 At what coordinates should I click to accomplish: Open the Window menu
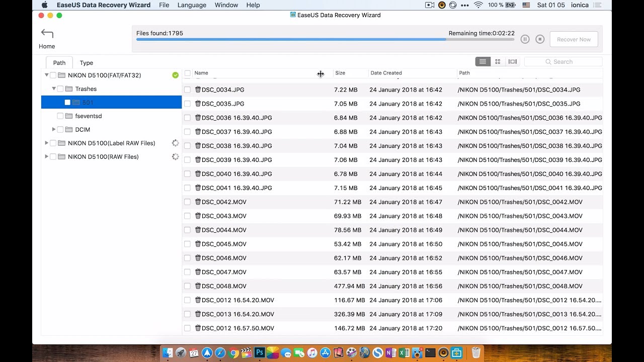pyautogui.click(x=226, y=5)
